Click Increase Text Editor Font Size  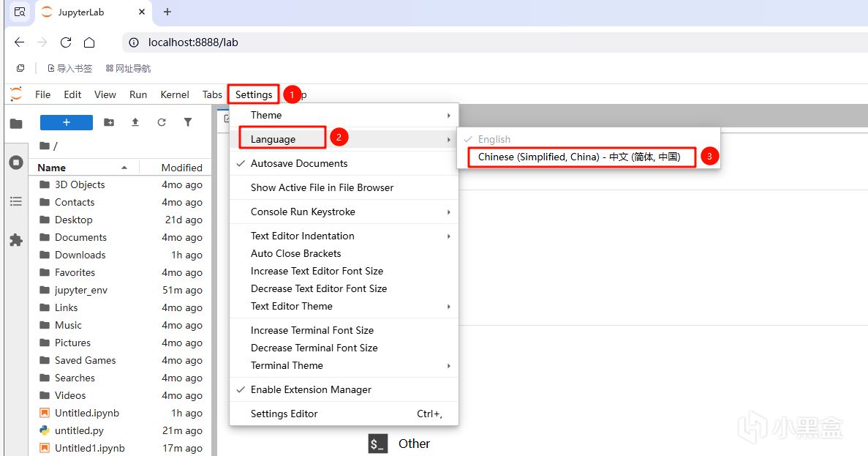pyautogui.click(x=344, y=271)
